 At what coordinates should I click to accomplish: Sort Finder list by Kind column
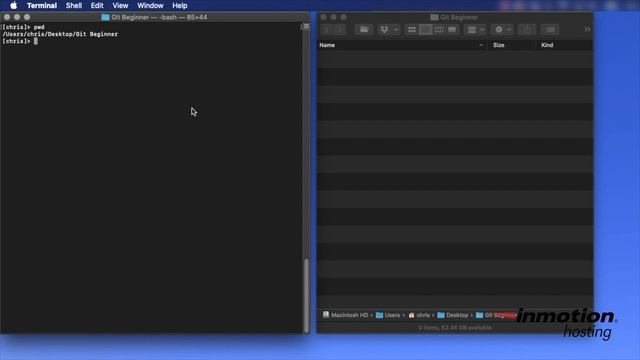547,45
